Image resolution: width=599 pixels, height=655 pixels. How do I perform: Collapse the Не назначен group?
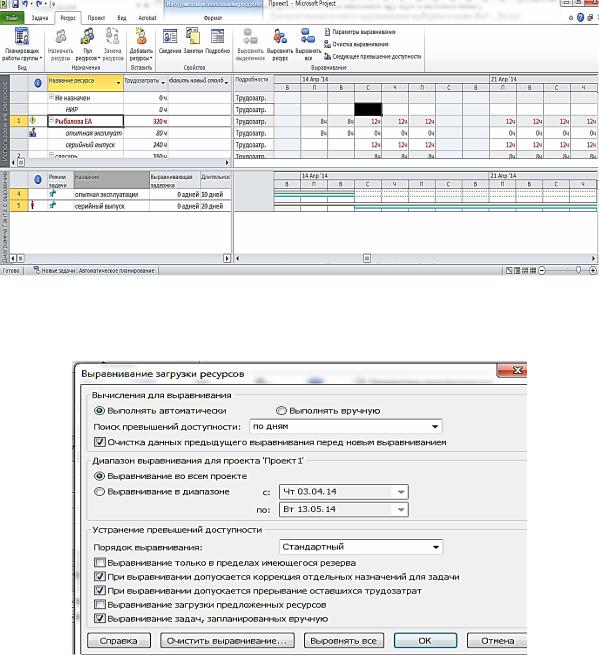point(51,97)
